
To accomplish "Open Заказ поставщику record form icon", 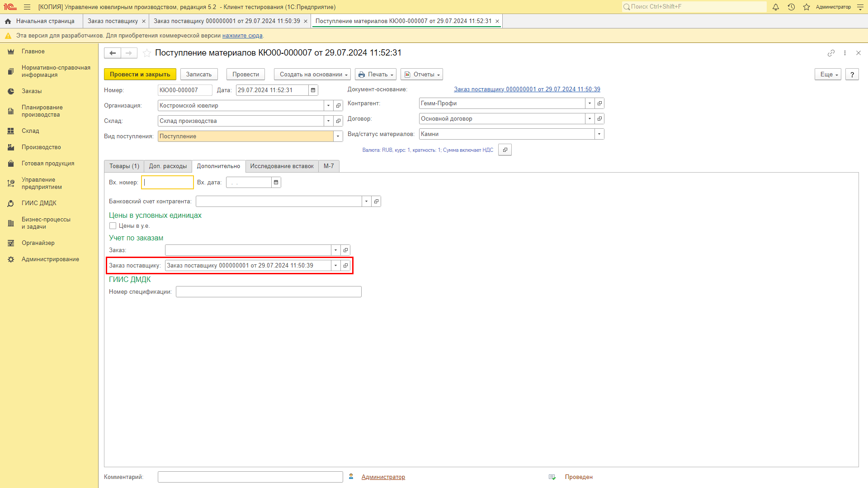I will click(345, 265).
